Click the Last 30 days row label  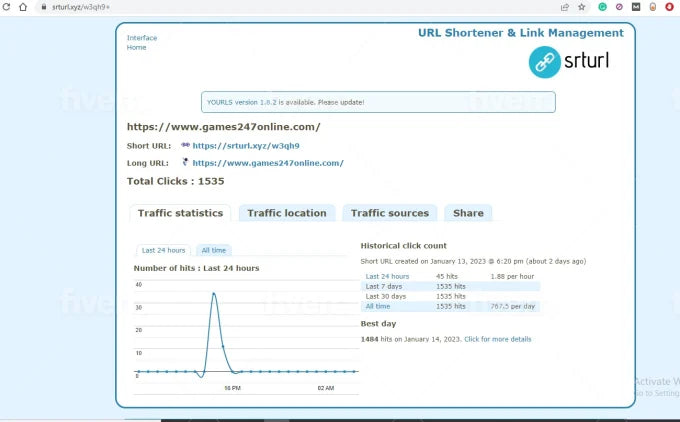click(386, 296)
